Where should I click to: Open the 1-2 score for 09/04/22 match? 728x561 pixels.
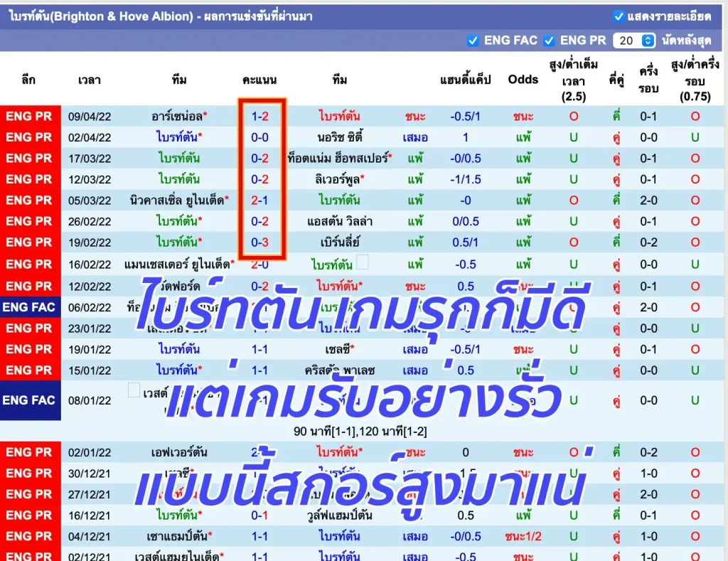259,116
